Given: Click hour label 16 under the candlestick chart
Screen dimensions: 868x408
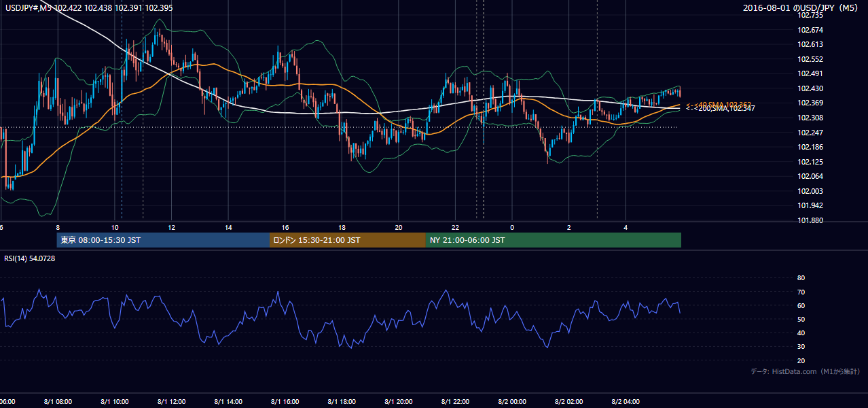Looking at the screenshot, I should click(x=285, y=227).
